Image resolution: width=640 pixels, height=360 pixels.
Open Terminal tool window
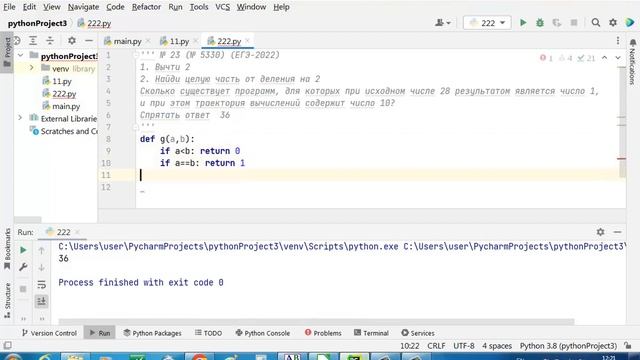[x=371, y=333]
